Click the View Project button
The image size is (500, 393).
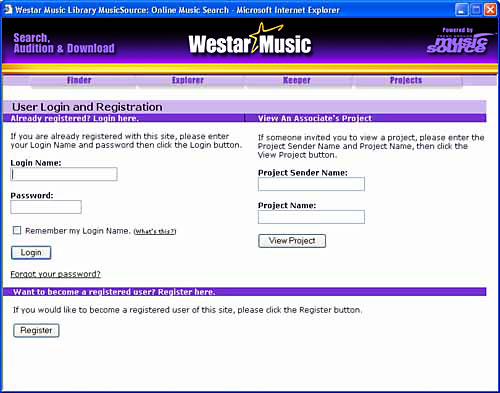pyautogui.click(x=292, y=241)
